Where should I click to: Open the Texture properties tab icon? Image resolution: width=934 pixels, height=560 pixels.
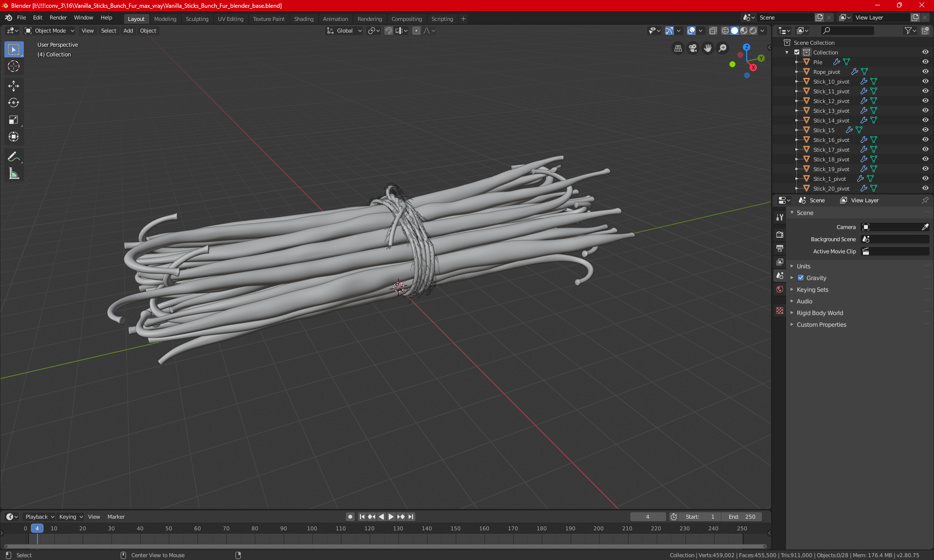click(x=780, y=311)
